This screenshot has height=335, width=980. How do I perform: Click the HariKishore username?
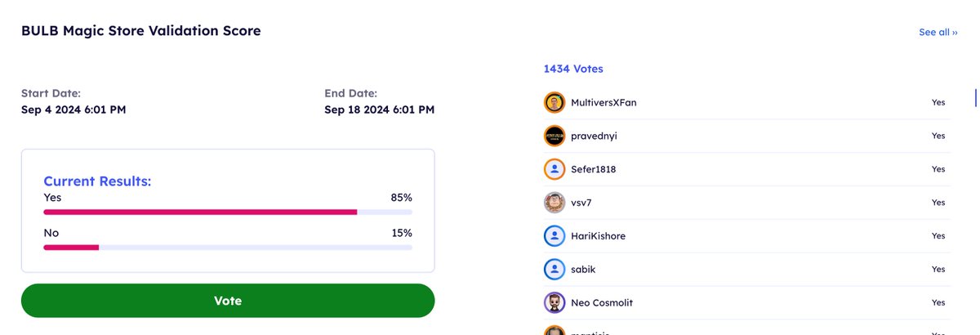click(599, 236)
